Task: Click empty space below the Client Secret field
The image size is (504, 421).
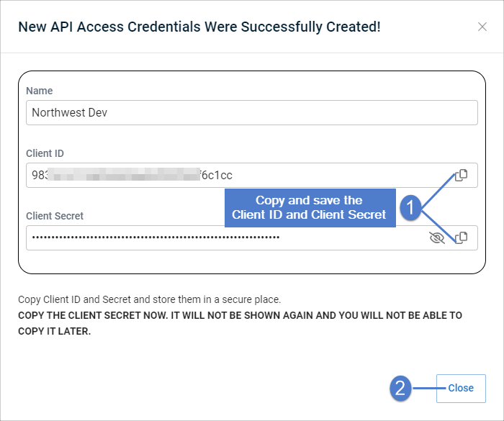Action: pos(252,262)
